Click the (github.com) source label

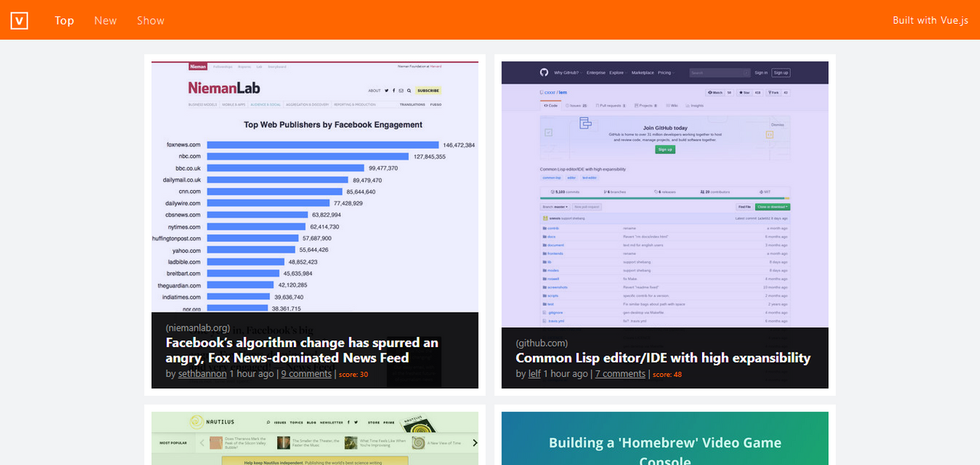tap(542, 343)
